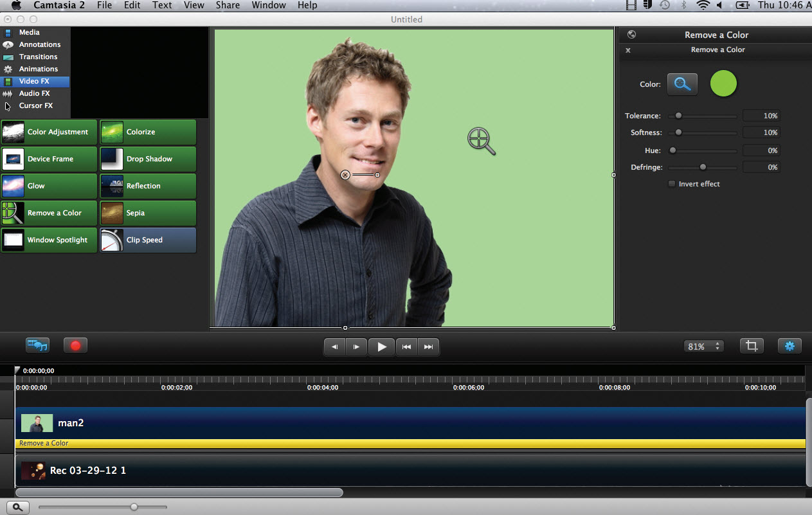The image size is (812, 515).
Task: Switch to the Transitions panel
Action: (x=35, y=57)
